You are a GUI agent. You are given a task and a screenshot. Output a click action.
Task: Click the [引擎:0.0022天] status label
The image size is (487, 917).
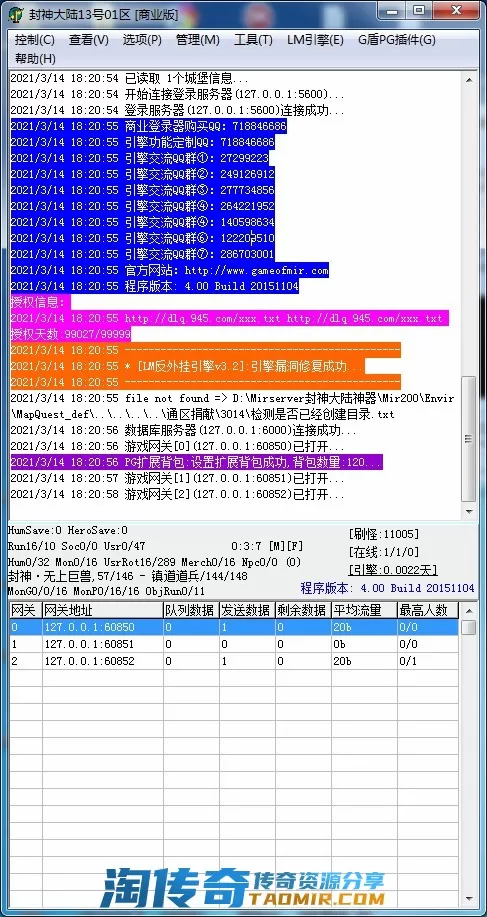click(392, 570)
